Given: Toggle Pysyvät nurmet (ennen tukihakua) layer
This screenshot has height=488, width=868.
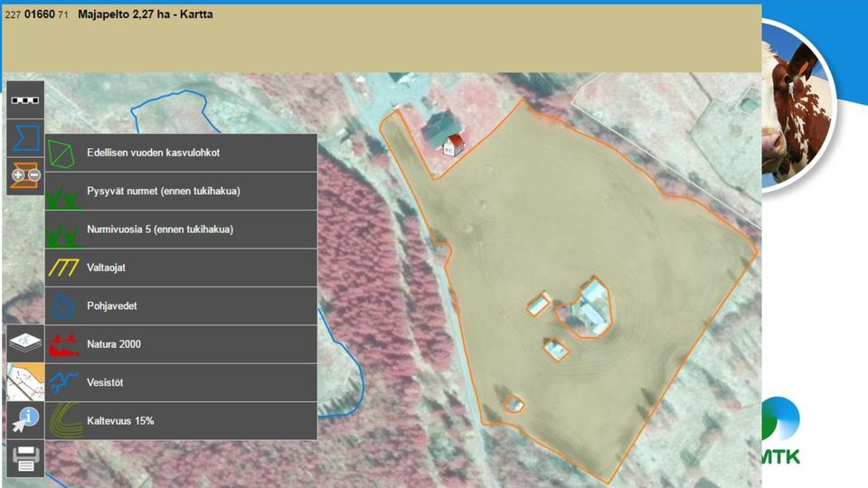Looking at the screenshot, I should tap(181, 191).
